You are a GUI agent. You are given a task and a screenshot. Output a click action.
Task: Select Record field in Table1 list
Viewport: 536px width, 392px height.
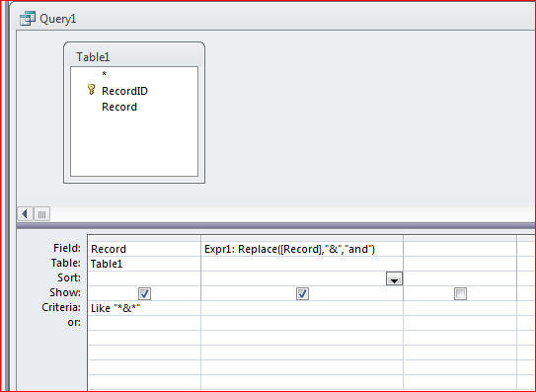click(x=119, y=107)
